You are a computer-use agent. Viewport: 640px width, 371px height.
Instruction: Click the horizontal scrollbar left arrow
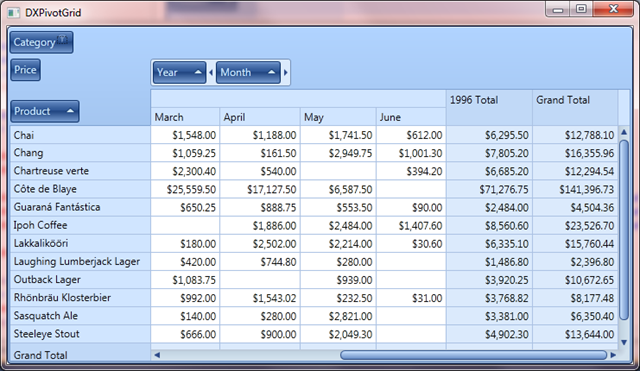[157, 355]
